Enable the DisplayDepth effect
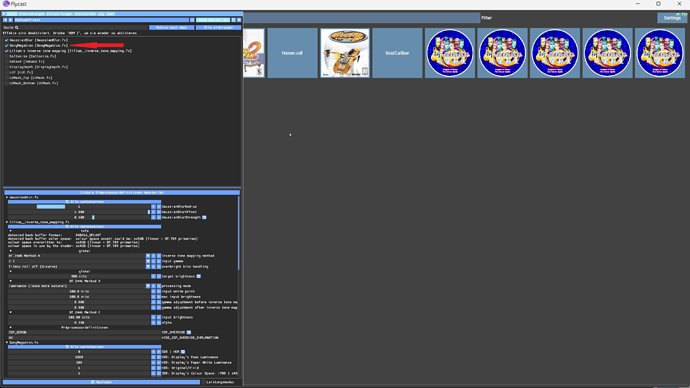 click(7, 67)
